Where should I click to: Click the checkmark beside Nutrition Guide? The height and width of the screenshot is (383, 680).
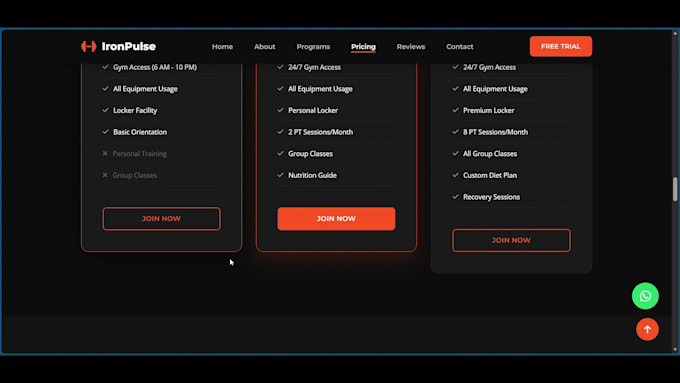pos(280,175)
